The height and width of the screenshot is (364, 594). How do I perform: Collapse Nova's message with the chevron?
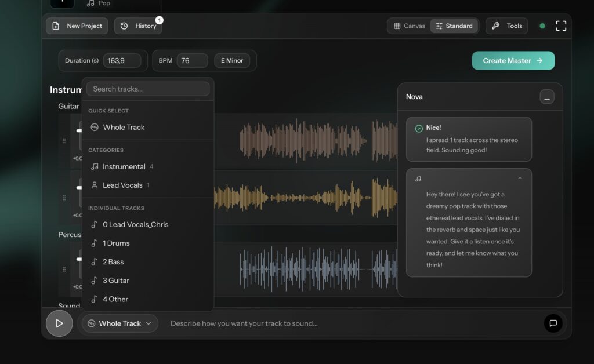tap(520, 178)
